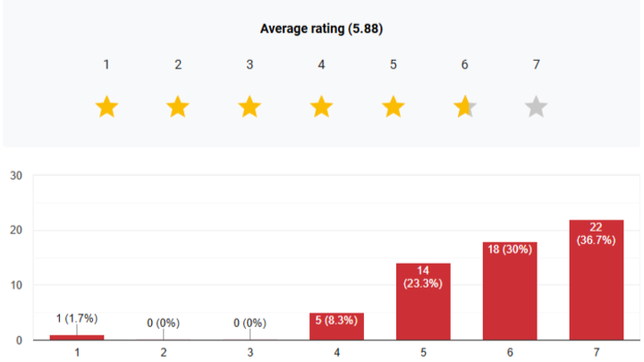
Task: Select the gray seventh star
Action: 536,108
